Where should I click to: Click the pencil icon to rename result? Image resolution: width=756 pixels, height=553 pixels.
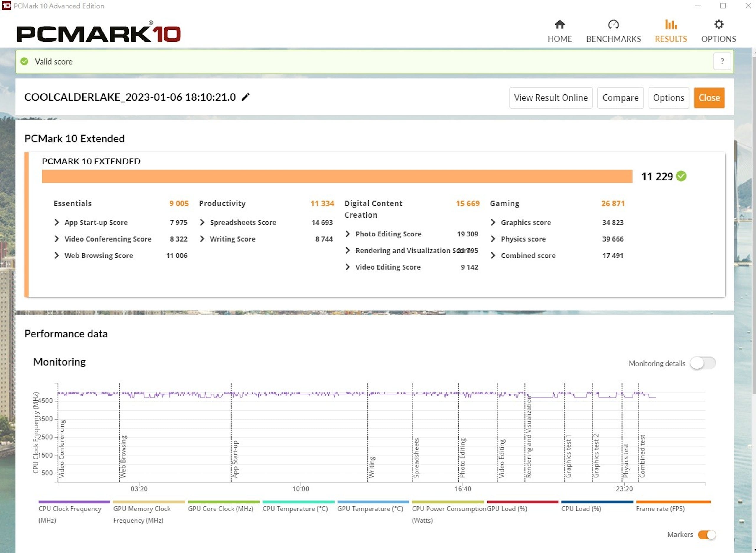245,97
